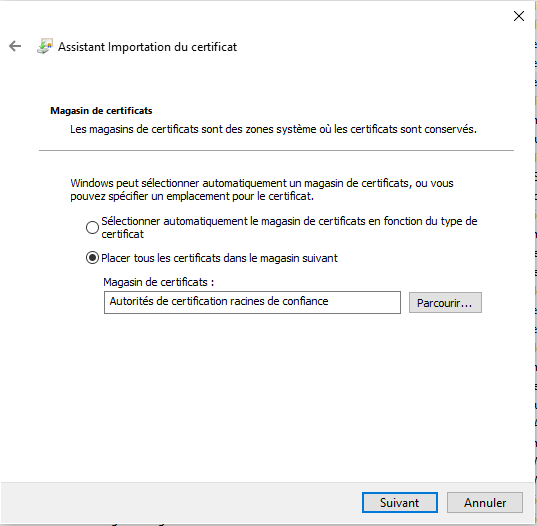The width and height of the screenshot is (537, 526).
Task: Go back using the left arrow icon
Action: click(x=15, y=46)
